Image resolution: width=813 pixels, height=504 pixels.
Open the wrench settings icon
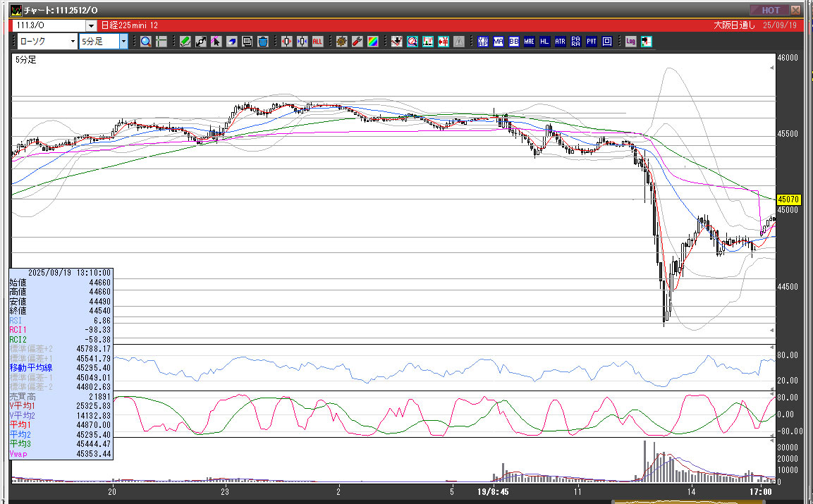pyautogui.click(x=357, y=42)
